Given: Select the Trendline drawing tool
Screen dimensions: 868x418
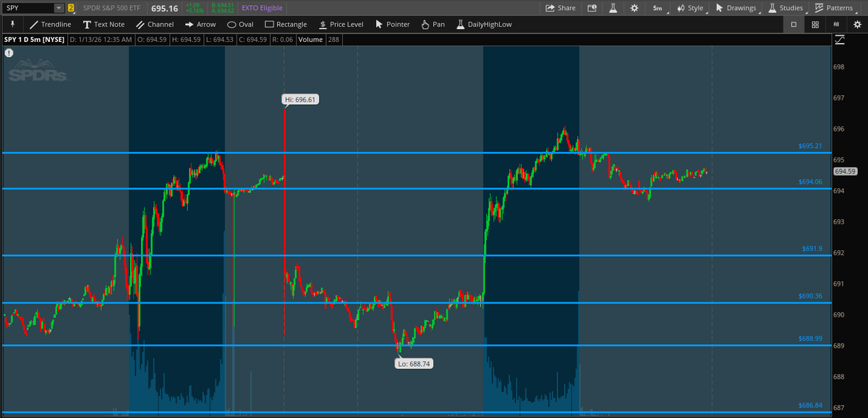Looking at the screenshot, I should click(x=50, y=24).
